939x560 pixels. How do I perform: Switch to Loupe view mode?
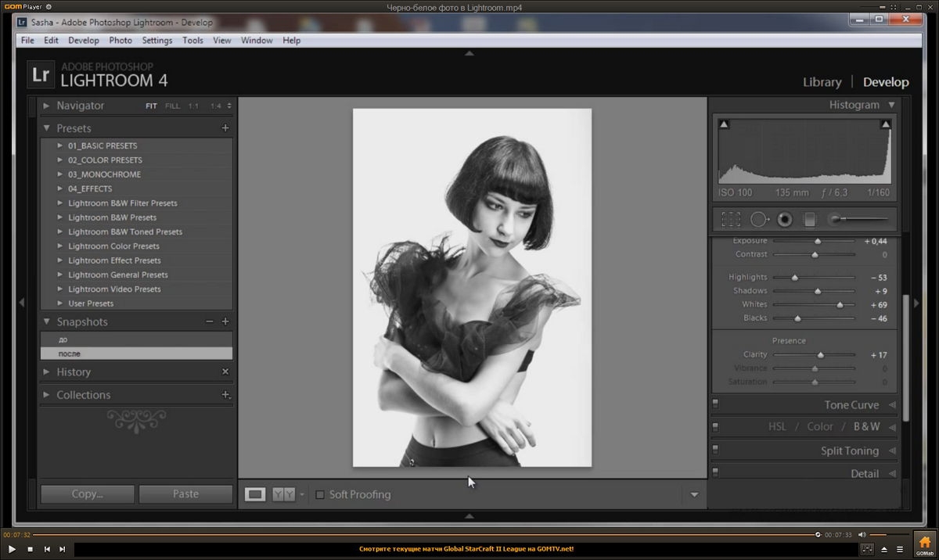(255, 494)
